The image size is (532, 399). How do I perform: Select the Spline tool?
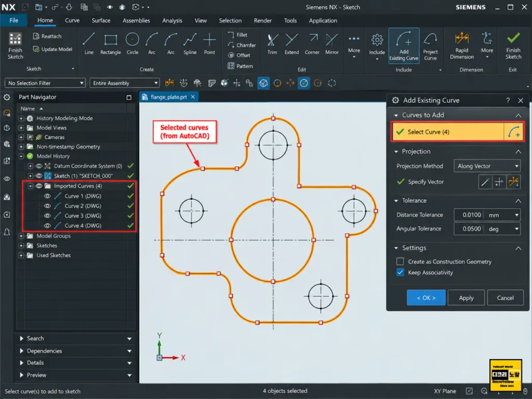190,44
